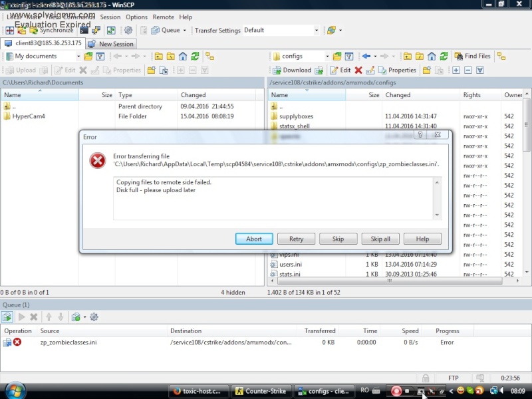Select the supplyboxes folder
This screenshot has width=532, height=399.
point(296,116)
